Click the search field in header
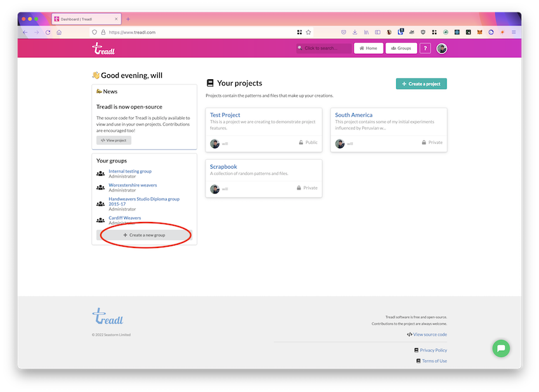This screenshot has height=392, width=539. tap(324, 48)
